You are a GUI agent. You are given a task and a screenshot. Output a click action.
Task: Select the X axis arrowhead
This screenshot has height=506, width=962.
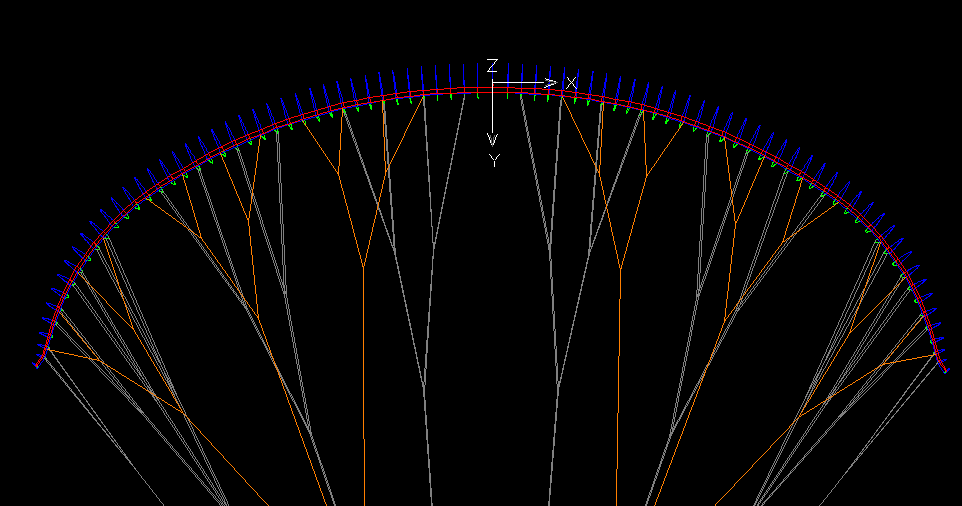tap(550, 83)
